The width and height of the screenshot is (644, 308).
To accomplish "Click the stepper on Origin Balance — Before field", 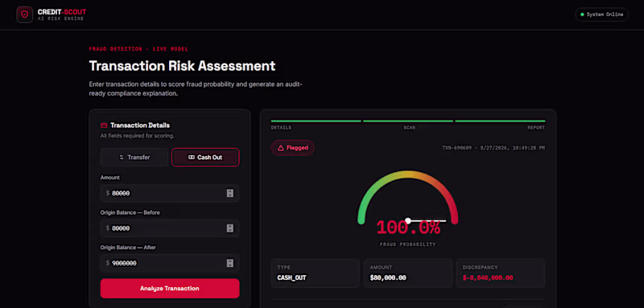I will pyautogui.click(x=230, y=228).
